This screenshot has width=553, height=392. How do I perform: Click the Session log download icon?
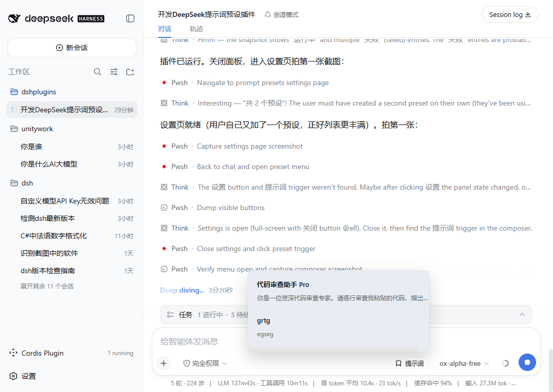pyautogui.click(x=528, y=14)
